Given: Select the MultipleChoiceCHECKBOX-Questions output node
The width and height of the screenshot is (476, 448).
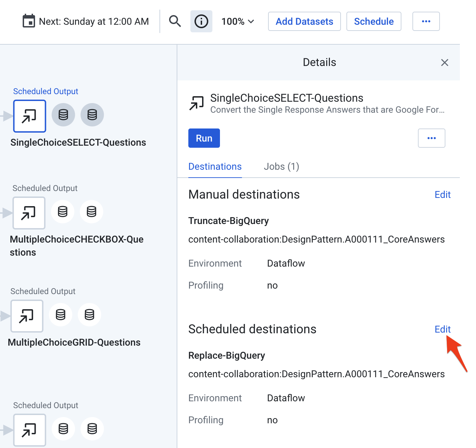Looking at the screenshot, I should click(29, 213).
